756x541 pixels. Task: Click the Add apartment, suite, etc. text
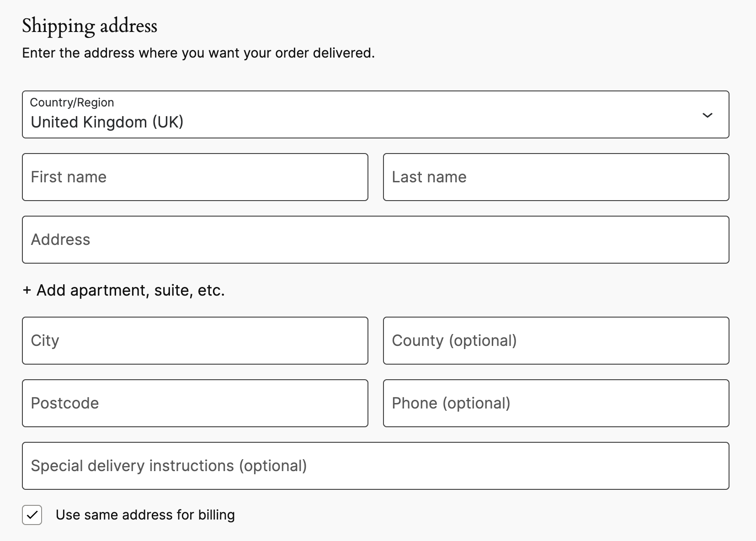coord(131,290)
